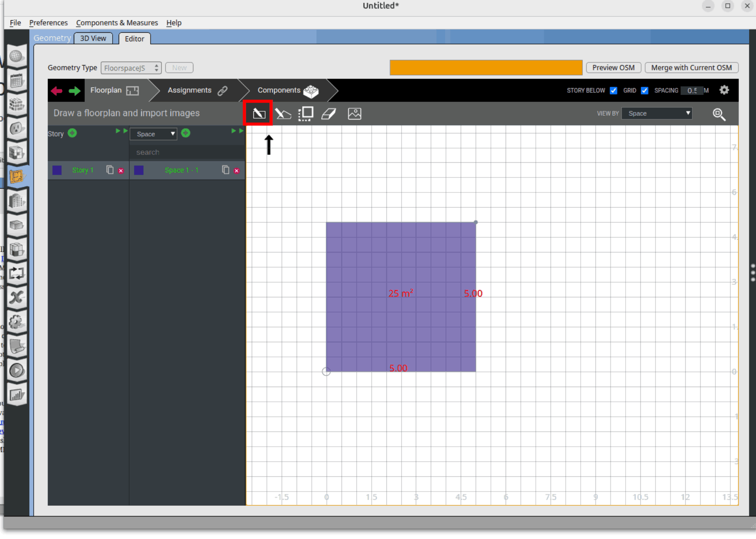The image size is (756, 539).
Task: Add a new story with plus icon
Action: tap(73, 133)
